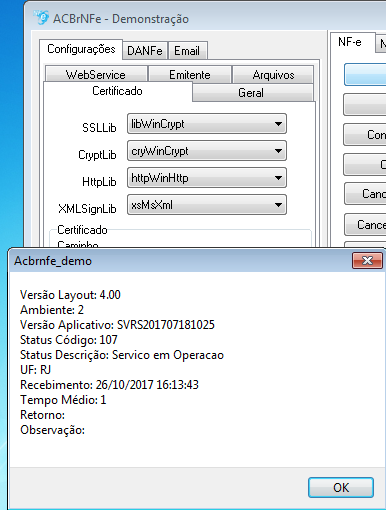Click the UF: RJ line
The width and height of the screenshot is (386, 510).
(x=35, y=370)
